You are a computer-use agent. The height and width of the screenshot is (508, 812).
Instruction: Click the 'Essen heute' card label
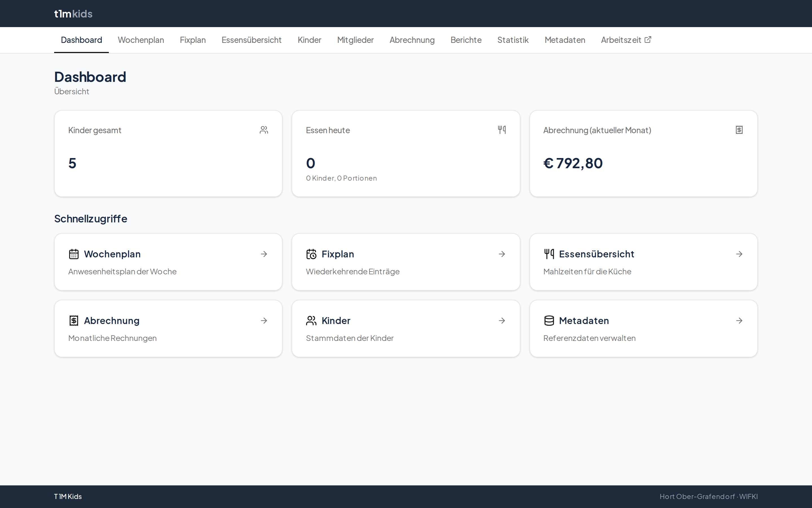pos(328,130)
